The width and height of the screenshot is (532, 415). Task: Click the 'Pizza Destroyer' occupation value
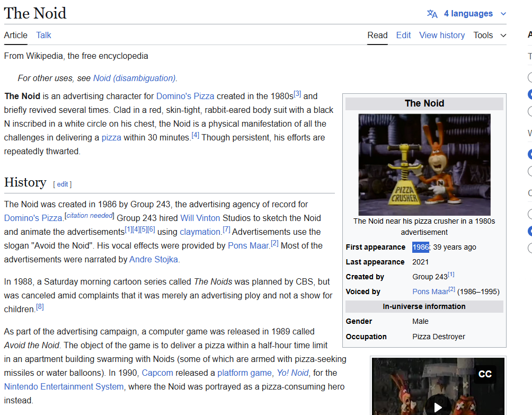[439, 337]
